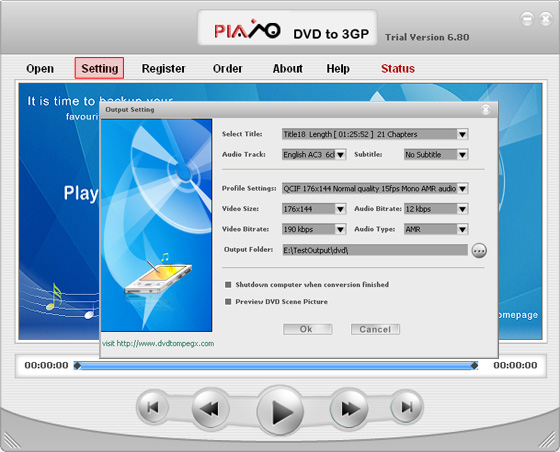This screenshot has height=452, width=560.
Task: Toggle Preview DVD Scene Picture checkbox
Action: pos(228,302)
